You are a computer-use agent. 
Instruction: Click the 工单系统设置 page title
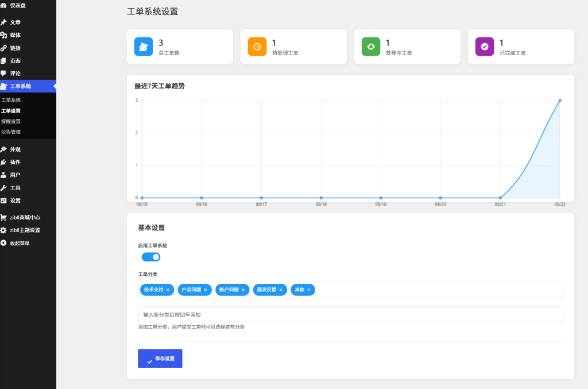point(153,11)
